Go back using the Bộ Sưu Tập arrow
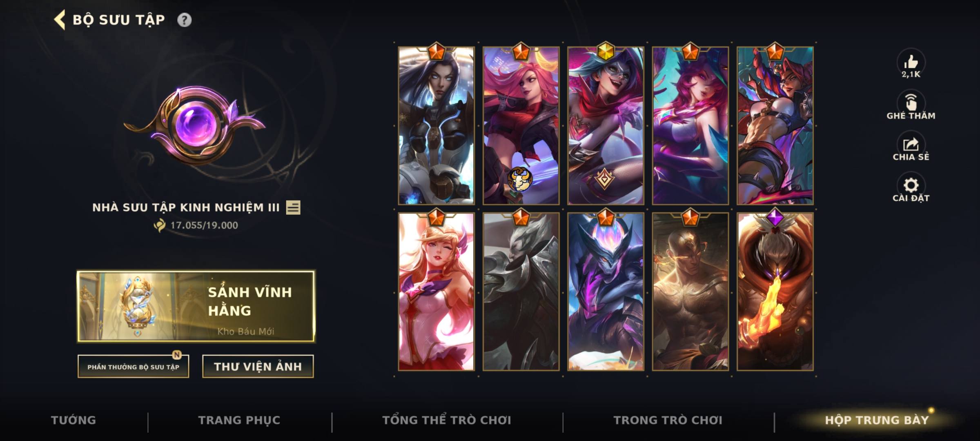 click(60, 20)
